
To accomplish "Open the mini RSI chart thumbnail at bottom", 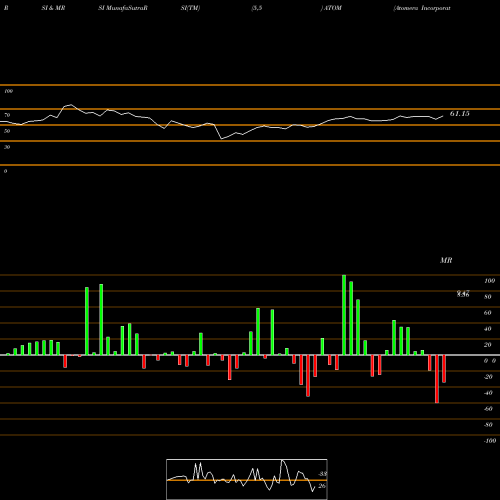I will click(247, 479).
